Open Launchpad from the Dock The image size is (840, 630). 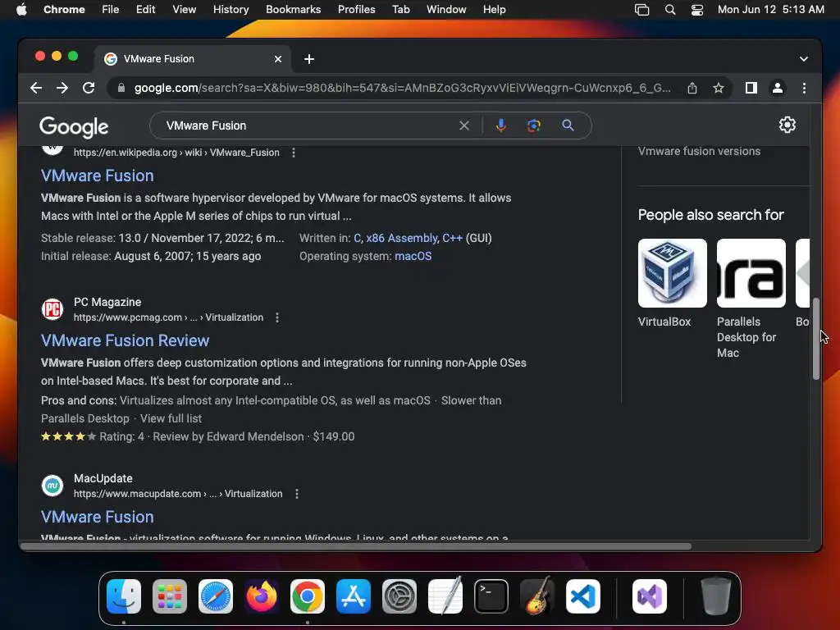(x=170, y=596)
